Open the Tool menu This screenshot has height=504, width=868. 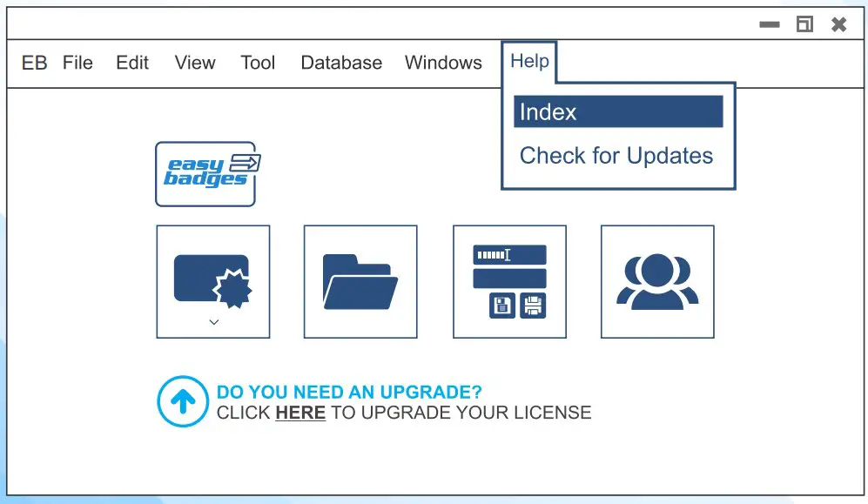(x=258, y=63)
